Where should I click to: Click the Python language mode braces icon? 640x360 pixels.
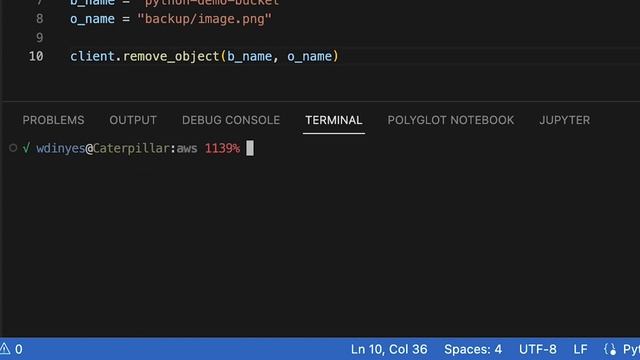pyautogui.click(x=610, y=349)
